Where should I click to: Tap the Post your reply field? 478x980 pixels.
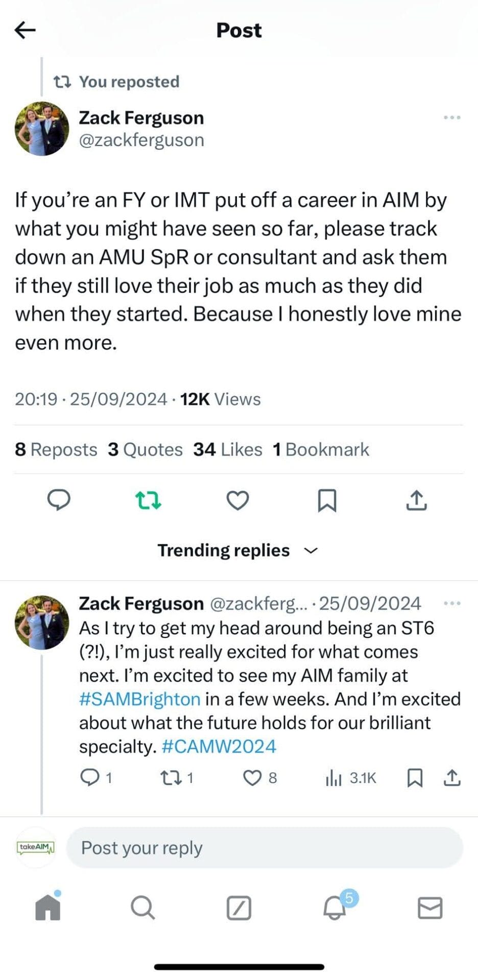[265, 848]
